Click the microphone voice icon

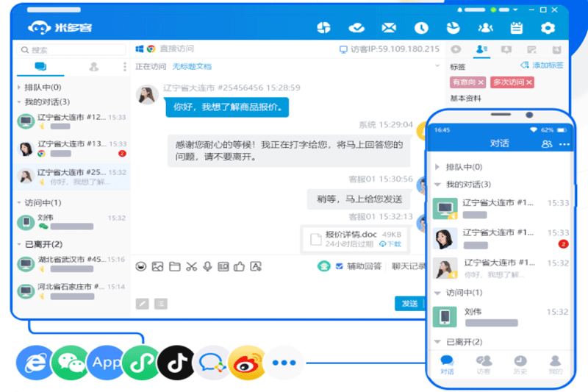pyautogui.click(x=207, y=266)
